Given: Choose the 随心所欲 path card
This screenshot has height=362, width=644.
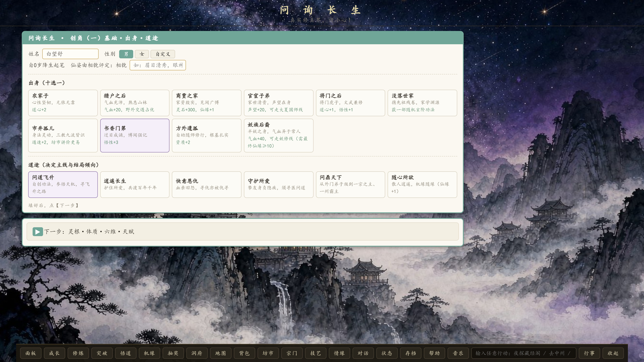Looking at the screenshot, I should point(422,185).
